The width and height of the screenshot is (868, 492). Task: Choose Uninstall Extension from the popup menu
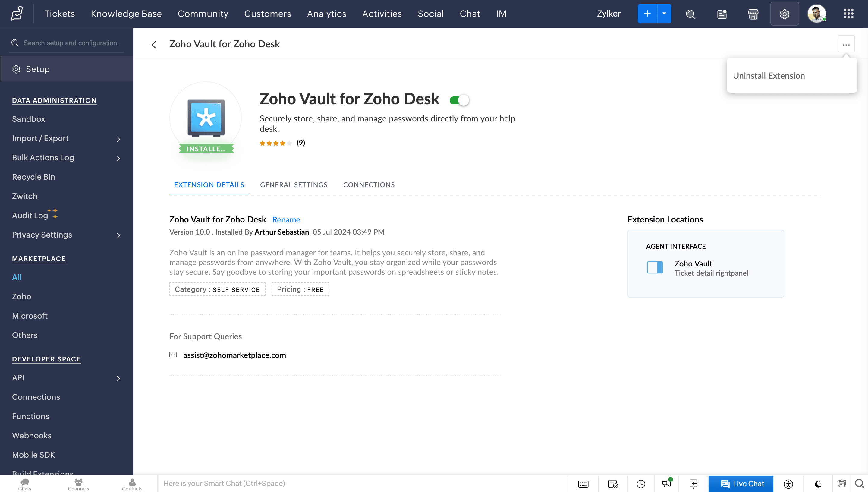(x=769, y=76)
